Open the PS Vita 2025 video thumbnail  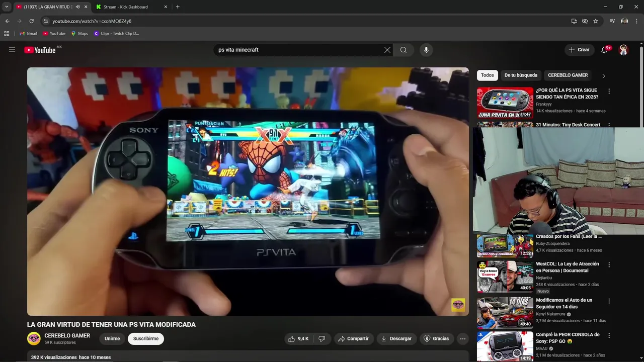coord(505,103)
